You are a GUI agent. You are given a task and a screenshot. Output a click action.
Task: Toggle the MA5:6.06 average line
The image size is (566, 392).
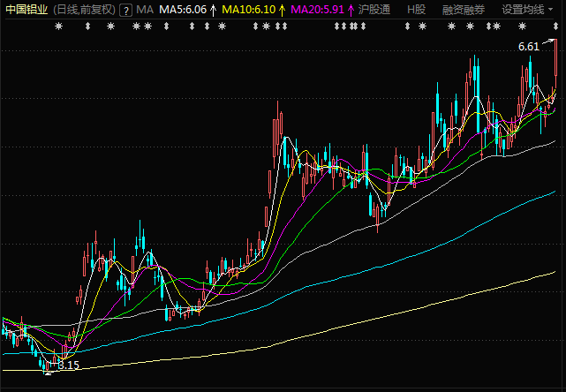tap(182, 10)
